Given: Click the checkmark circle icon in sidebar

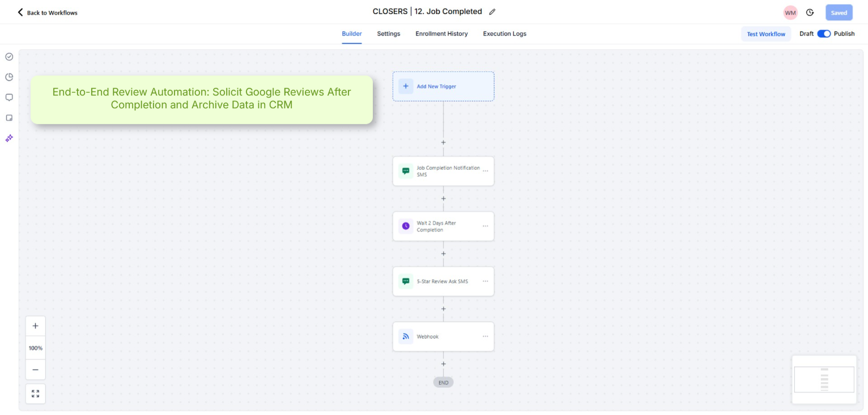Looking at the screenshot, I should click(x=9, y=57).
